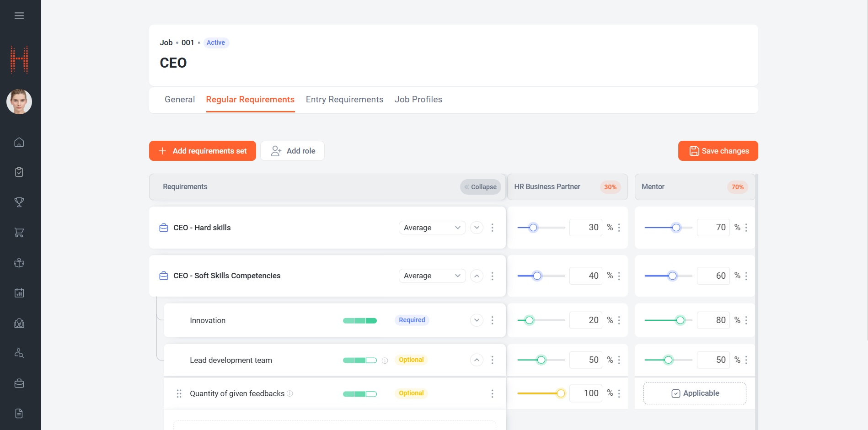This screenshot has width=868, height=430.
Task: Click the Active status badge
Action: pyautogui.click(x=216, y=42)
